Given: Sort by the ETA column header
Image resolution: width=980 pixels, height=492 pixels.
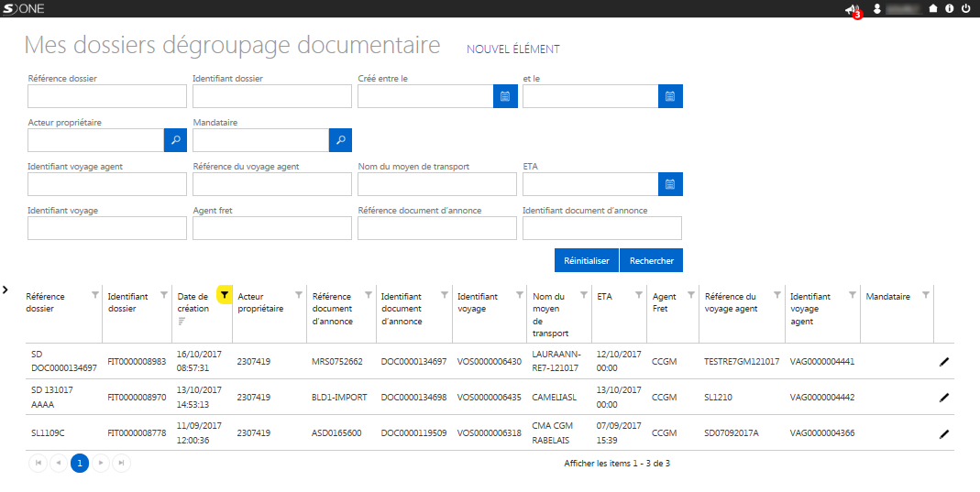Looking at the screenshot, I should tap(604, 297).
